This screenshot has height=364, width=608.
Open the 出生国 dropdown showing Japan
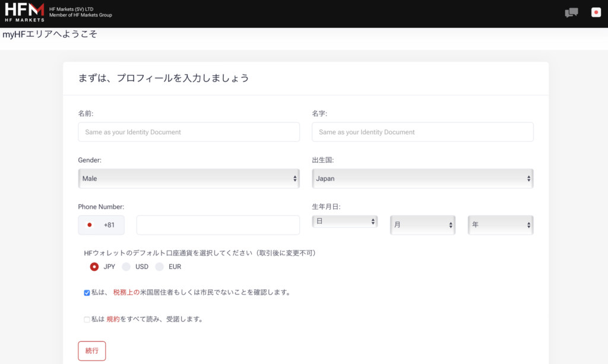pos(423,178)
